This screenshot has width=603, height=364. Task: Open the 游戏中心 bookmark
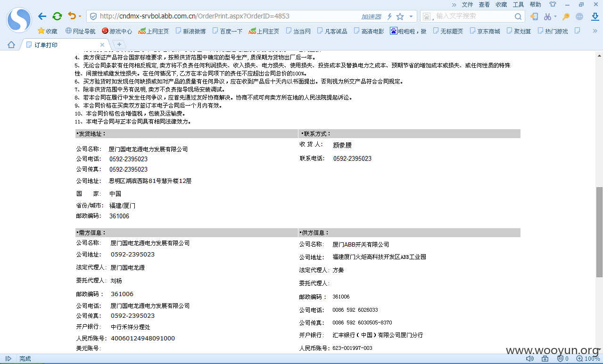point(116,31)
